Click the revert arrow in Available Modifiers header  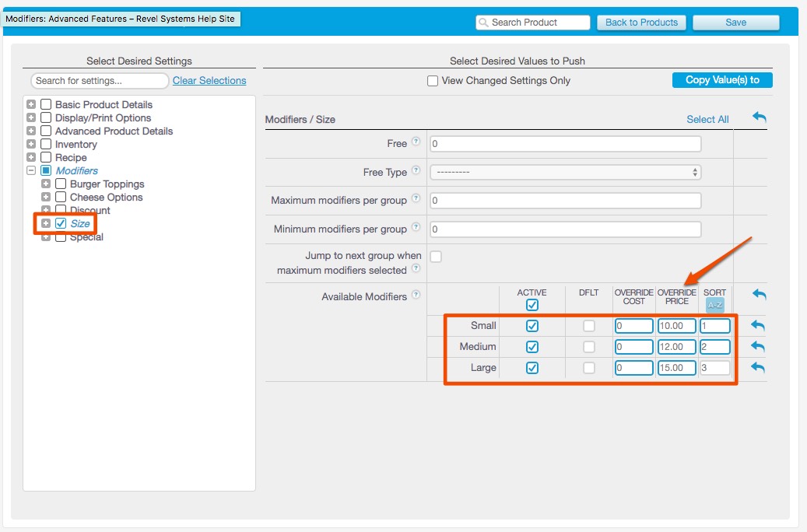[x=759, y=295]
